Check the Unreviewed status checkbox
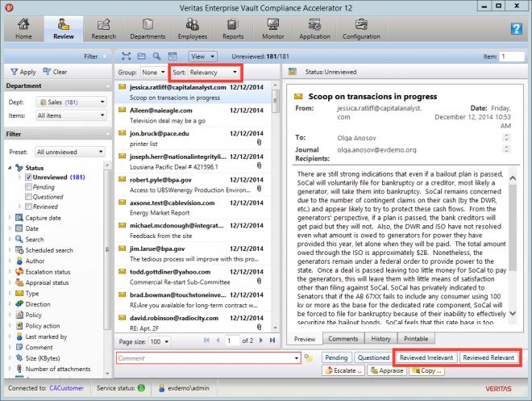 point(28,178)
